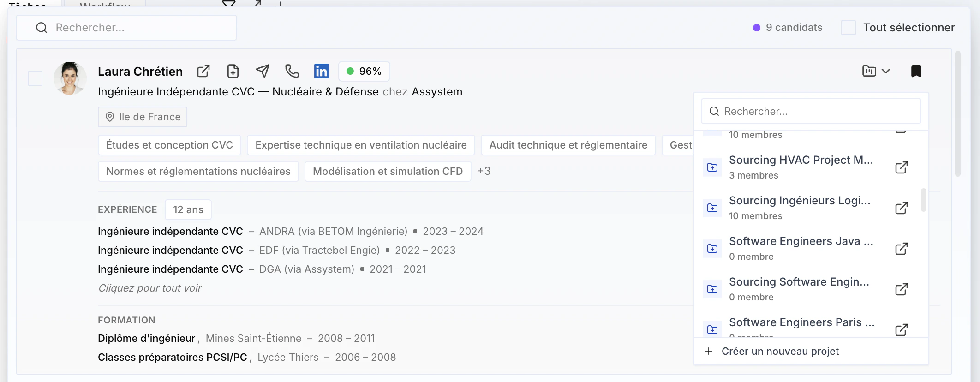Click Classes préparatoires PCSI/PC Lycée Thiers entry

pyautogui.click(x=247, y=358)
